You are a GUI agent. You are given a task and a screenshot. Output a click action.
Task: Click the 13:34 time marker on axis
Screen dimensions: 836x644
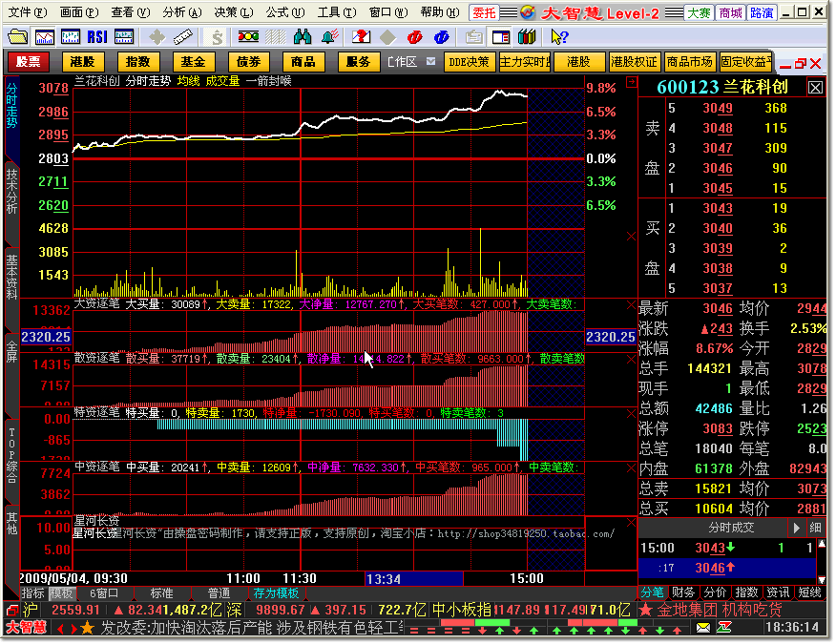(x=414, y=579)
